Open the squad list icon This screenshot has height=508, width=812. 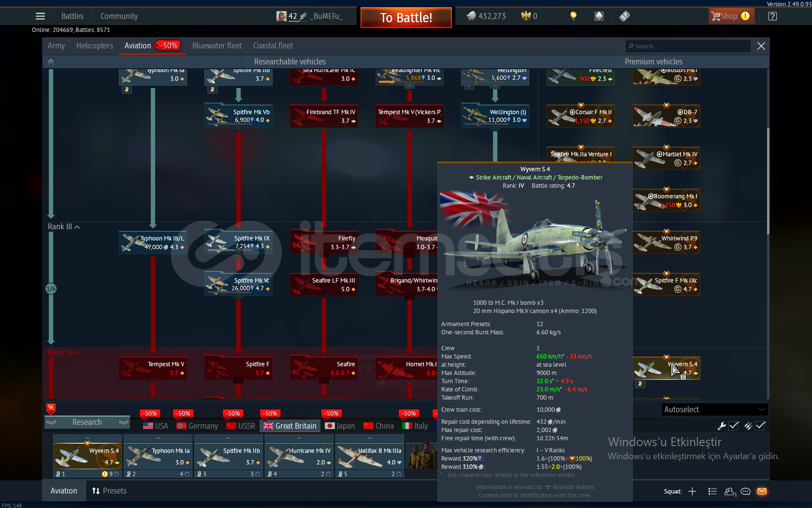712,492
